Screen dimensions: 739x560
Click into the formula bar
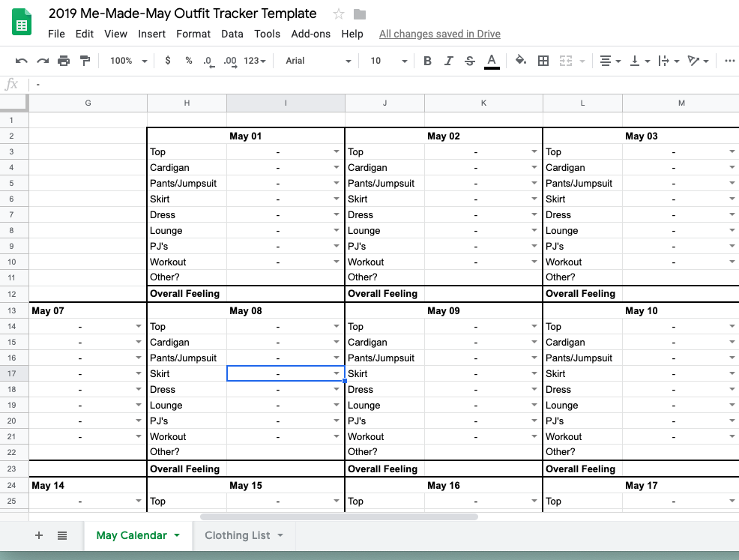[x=384, y=85]
